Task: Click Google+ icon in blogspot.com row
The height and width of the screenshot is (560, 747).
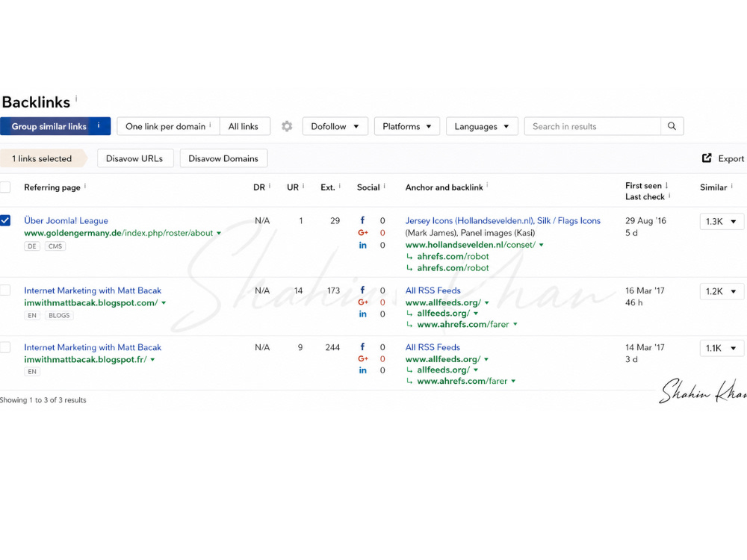Action: 363,302
